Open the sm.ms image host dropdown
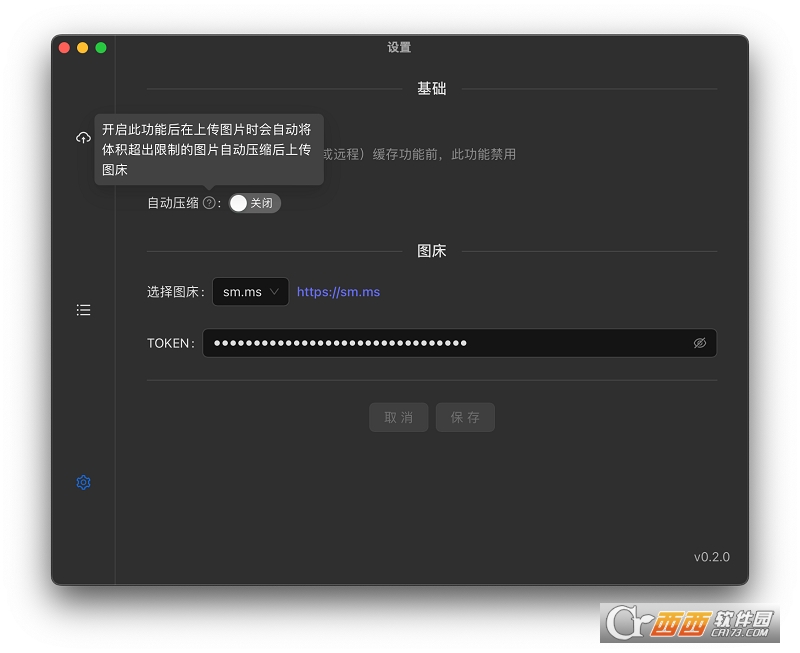The image size is (800, 653). 251,292
